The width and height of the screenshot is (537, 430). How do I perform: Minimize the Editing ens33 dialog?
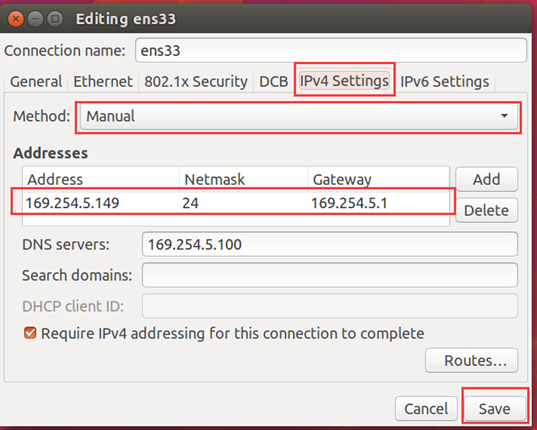pyautogui.click(x=35, y=19)
